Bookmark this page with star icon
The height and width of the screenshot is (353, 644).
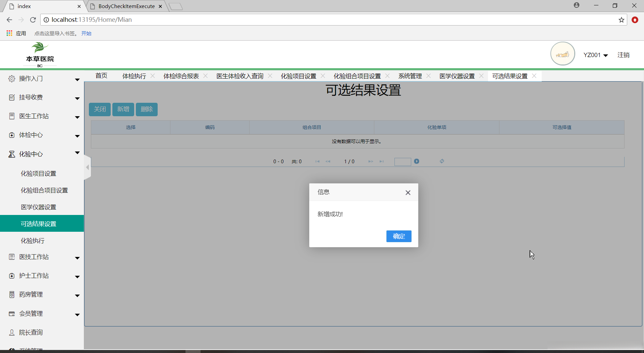point(622,20)
